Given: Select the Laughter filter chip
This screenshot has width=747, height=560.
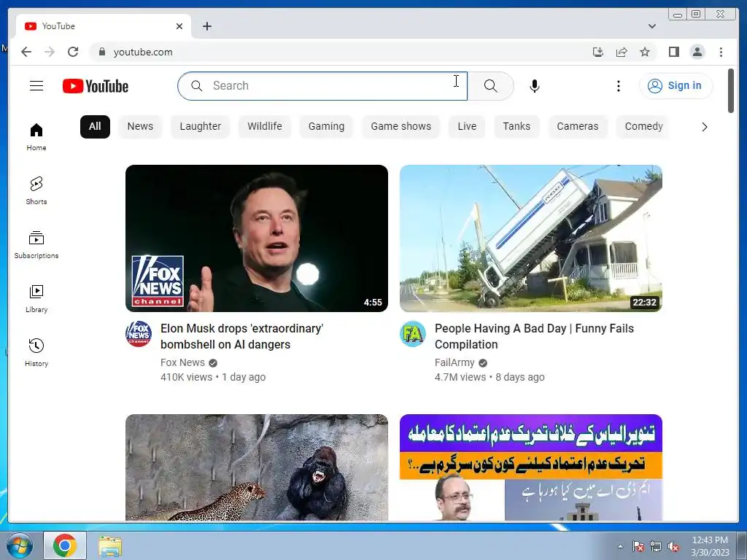Looking at the screenshot, I should pyautogui.click(x=200, y=127).
